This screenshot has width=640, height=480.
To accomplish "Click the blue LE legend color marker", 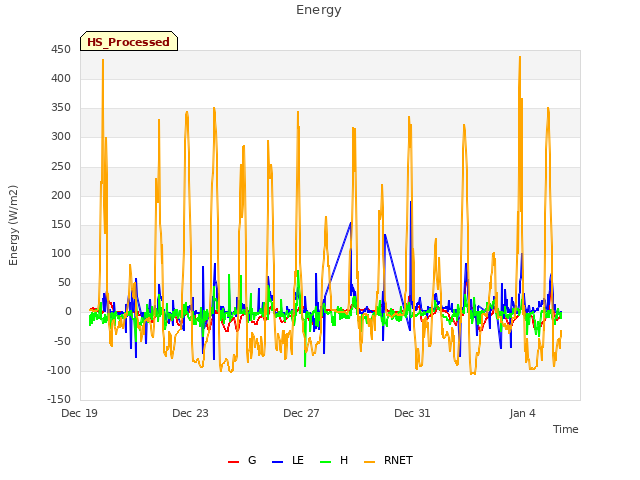I will 278,462.
